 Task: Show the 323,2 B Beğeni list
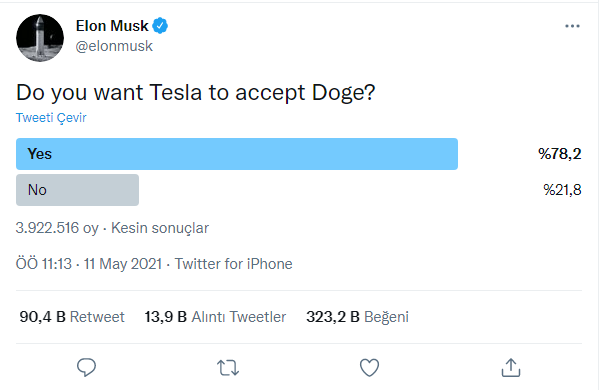(x=357, y=317)
